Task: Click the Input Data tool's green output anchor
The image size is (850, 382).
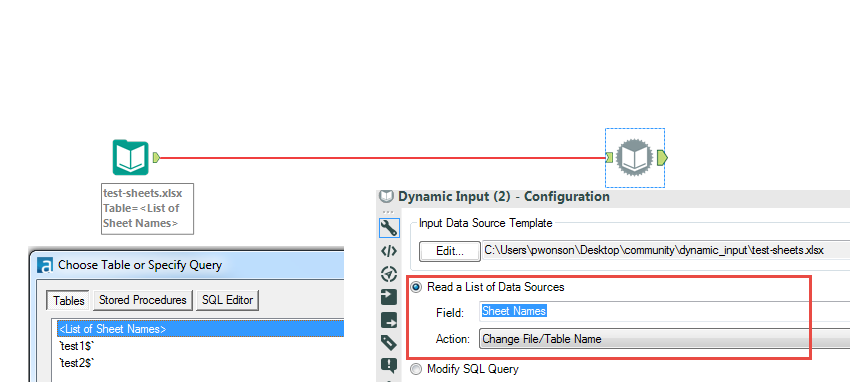Action: (x=156, y=158)
